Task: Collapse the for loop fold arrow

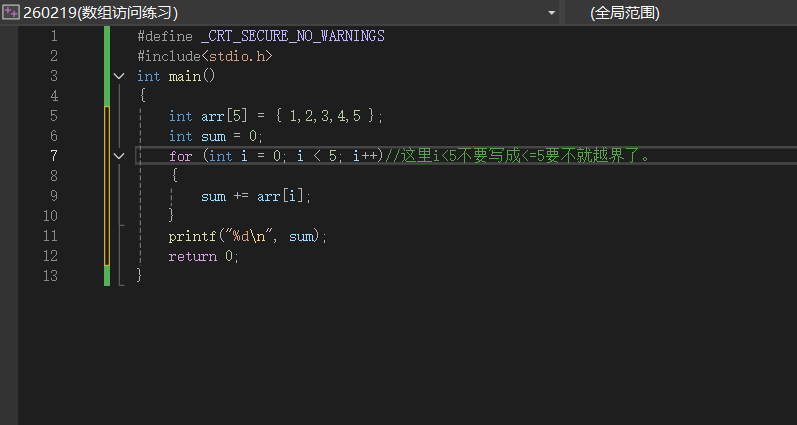Action: click(119, 156)
